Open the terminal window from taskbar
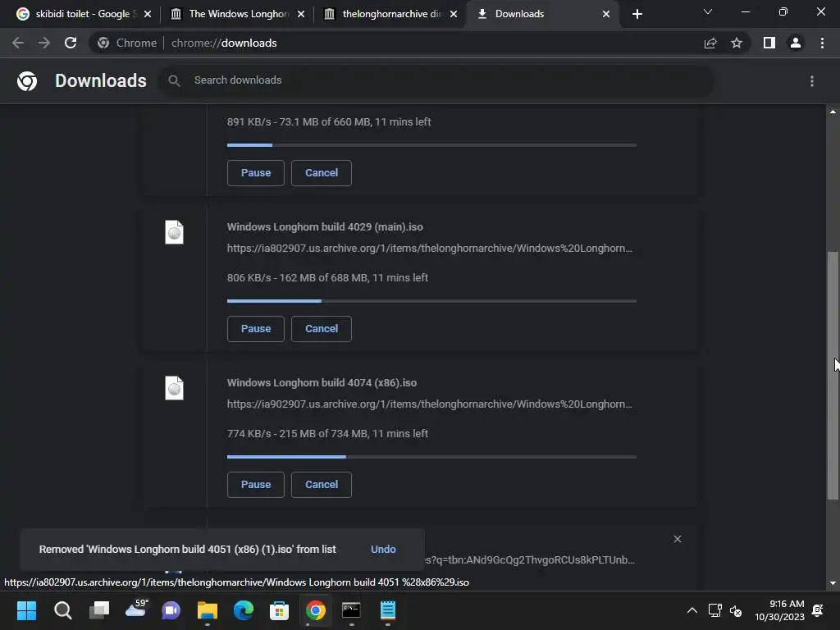Viewport: 840px width, 630px height. [x=351, y=610]
